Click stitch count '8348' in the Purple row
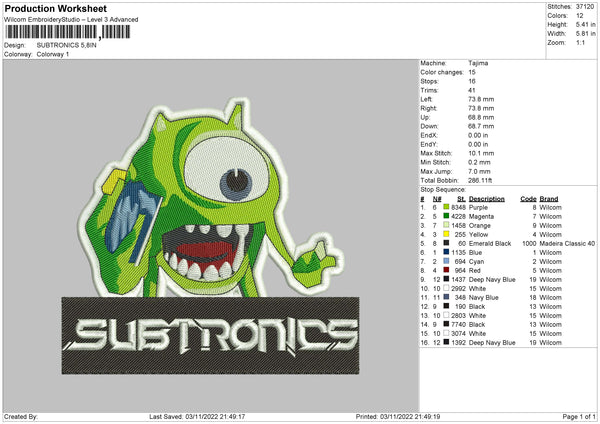The width and height of the screenshot is (600, 424). click(x=458, y=207)
